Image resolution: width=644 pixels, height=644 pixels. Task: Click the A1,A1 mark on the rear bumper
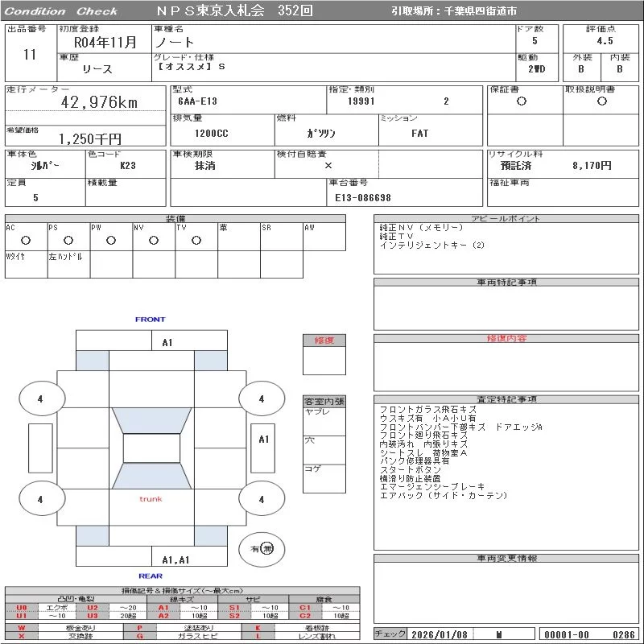[x=175, y=559]
